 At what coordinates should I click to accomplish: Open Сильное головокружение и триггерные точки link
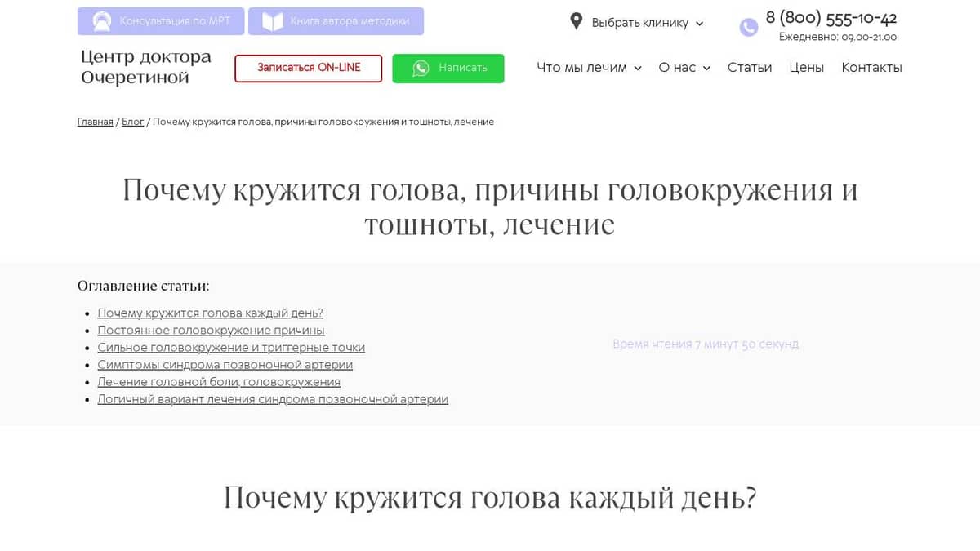click(231, 347)
